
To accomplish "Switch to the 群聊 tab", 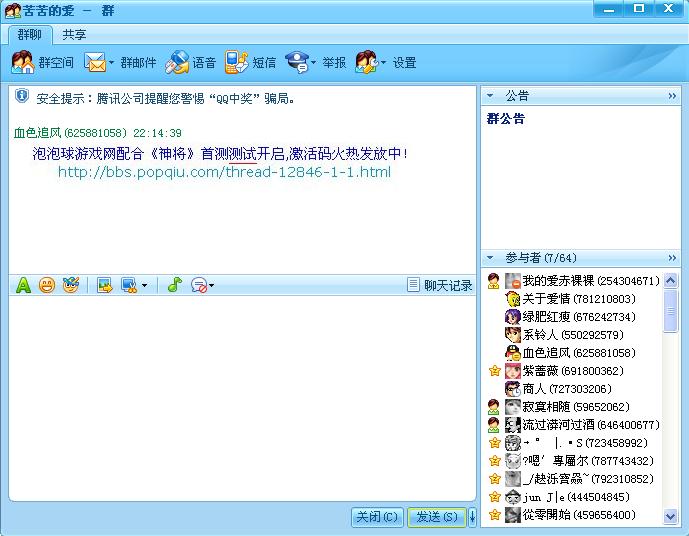I will (29, 34).
